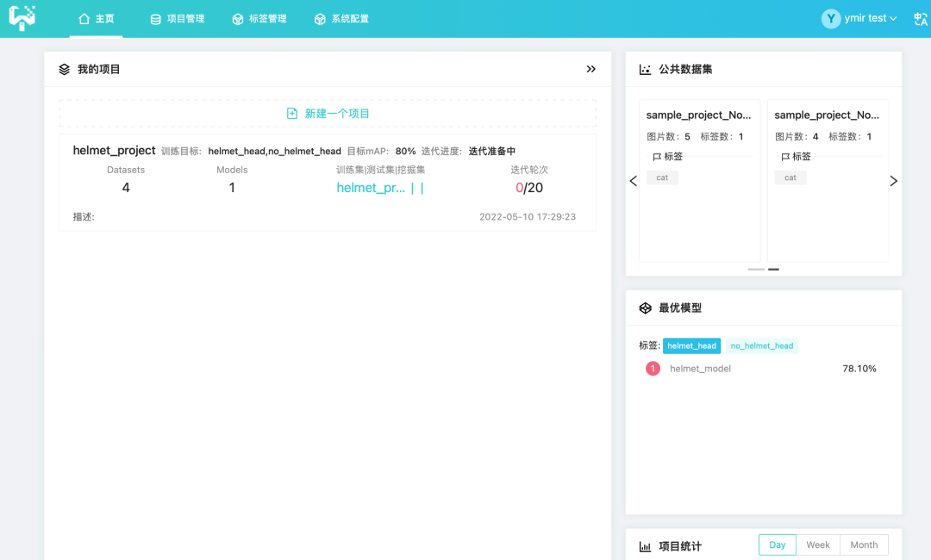
Task: Switch statistics to Week view
Action: (817, 544)
